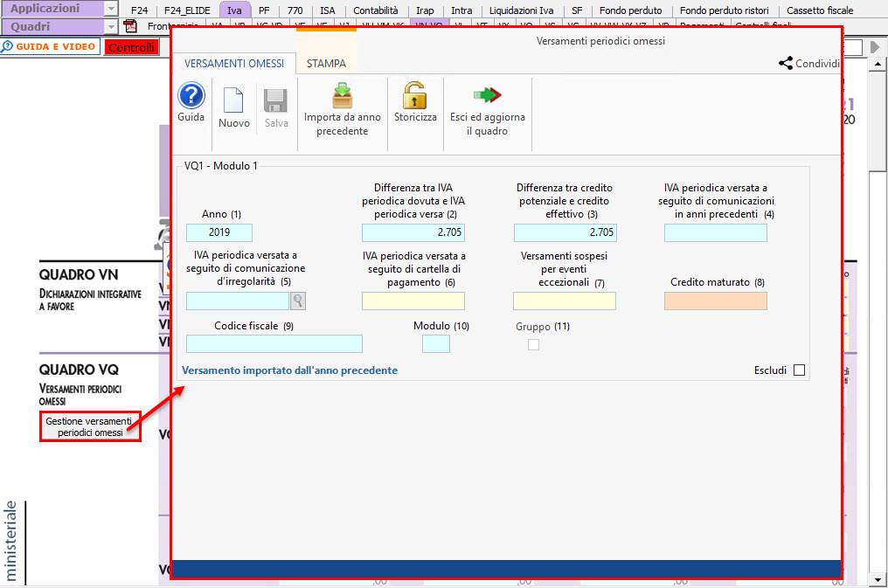The width and height of the screenshot is (888, 588).
Task: Click the Guida e Video button
Action: pos(51,46)
